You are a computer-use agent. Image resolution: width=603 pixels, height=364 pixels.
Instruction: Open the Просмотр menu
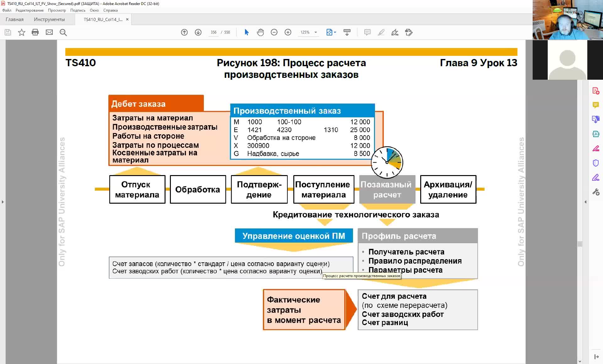point(57,10)
